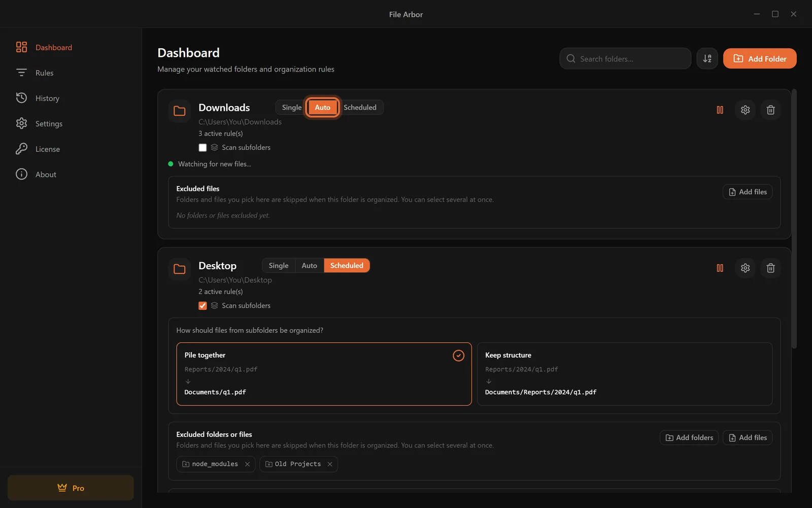Open Desktop folder gear settings

(745, 268)
